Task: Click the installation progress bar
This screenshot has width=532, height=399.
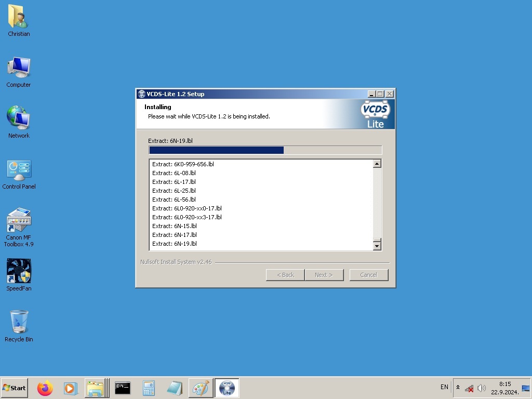Action: pos(265,150)
